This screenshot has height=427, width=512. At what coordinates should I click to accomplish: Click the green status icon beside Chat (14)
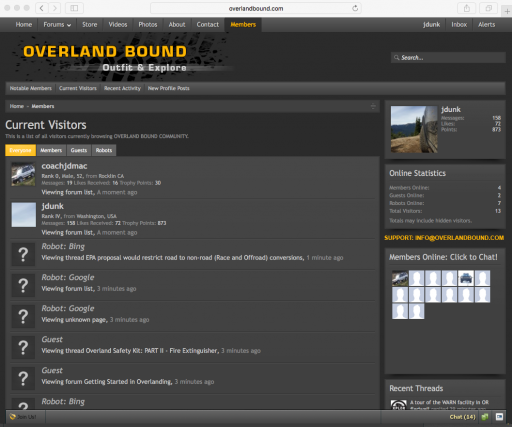[485, 417]
